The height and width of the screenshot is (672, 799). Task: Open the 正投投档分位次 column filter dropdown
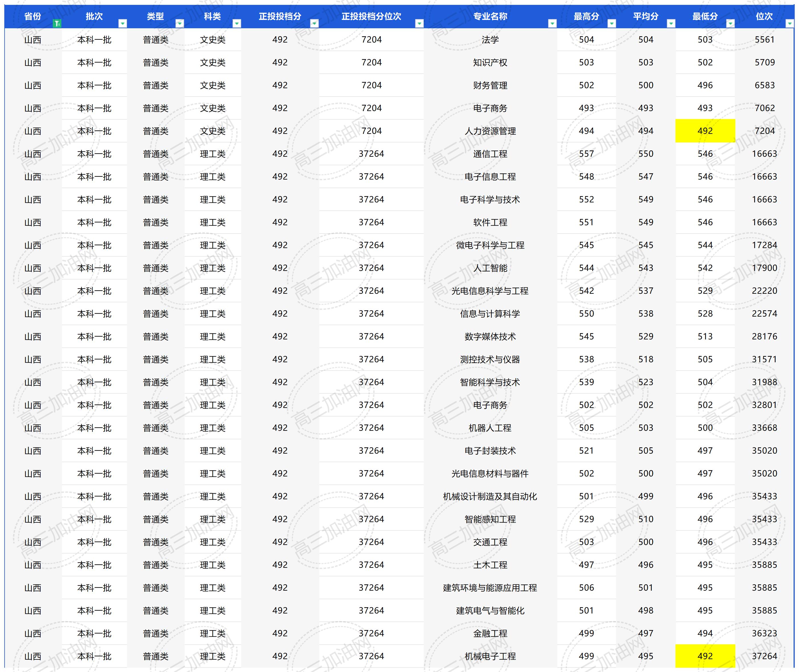[x=419, y=24]
